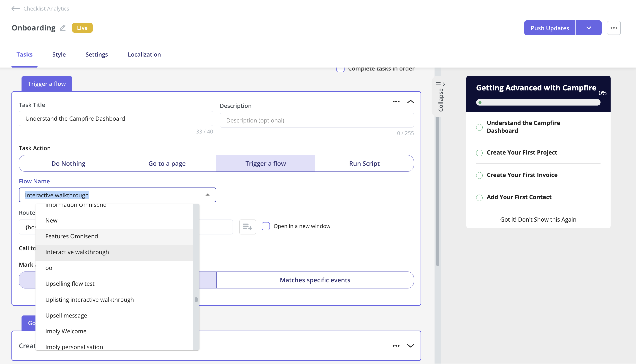Open the ellipsis menu at top right
This screenshot has height=364, width=636.
click(614, 28)
